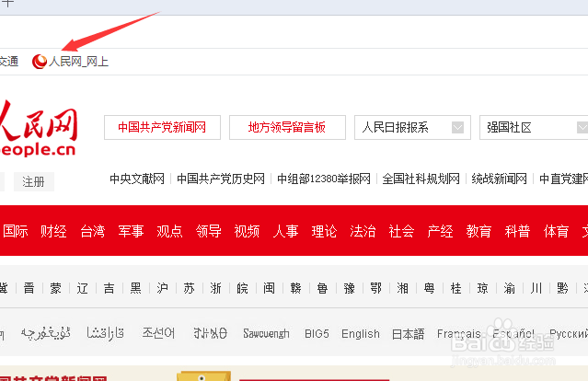
Task: Open the 晋 province channel
Action: tap(29, 288)
